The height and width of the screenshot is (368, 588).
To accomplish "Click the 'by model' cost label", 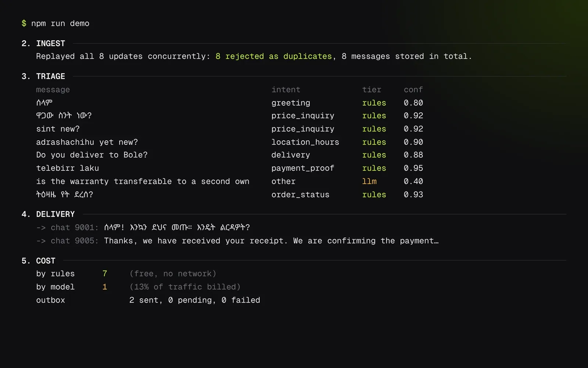I will click(x=55, y=287).
